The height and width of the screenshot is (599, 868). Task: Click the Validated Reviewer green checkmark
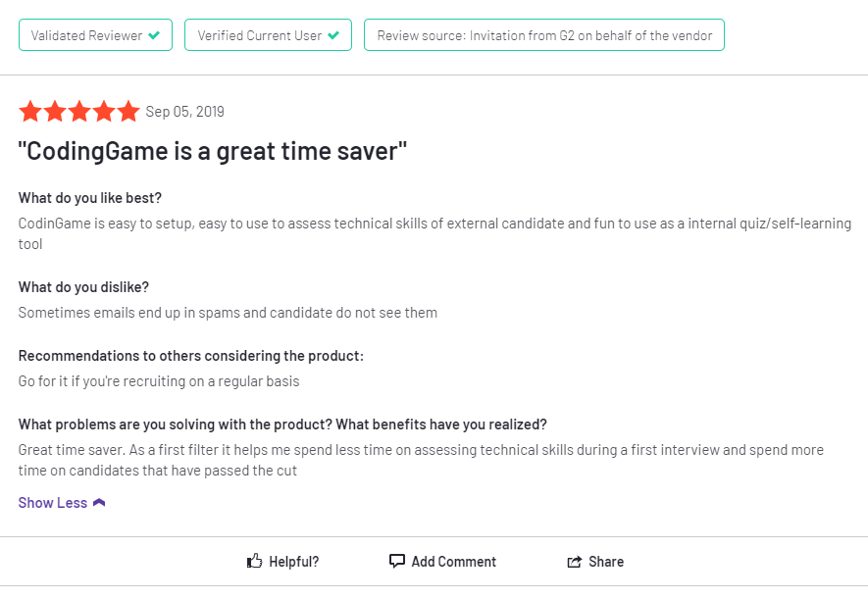click(x=154, y=35)
